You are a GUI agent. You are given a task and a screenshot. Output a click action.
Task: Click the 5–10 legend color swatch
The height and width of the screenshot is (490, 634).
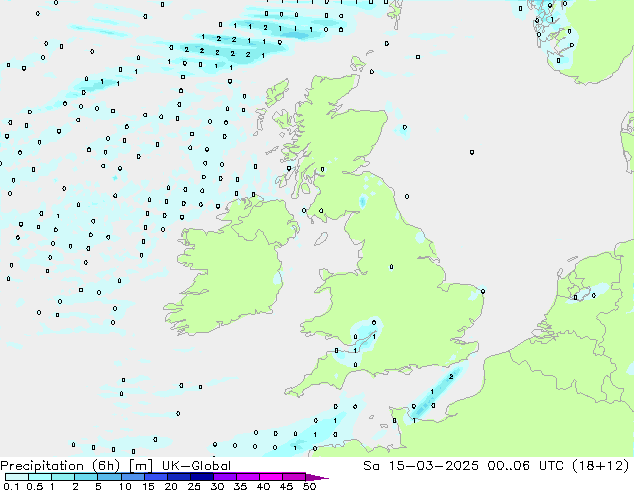pyautogui.click(x=110, y=477)
